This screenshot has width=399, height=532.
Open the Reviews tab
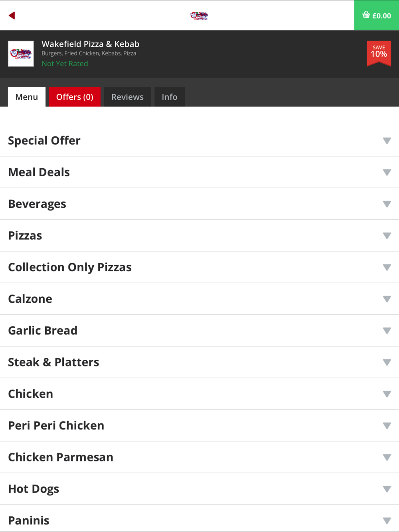[127, 97]
